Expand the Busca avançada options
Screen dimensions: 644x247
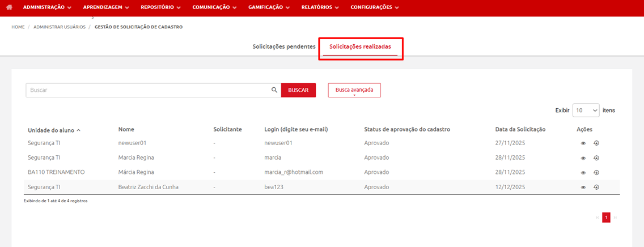click(354, 90)
